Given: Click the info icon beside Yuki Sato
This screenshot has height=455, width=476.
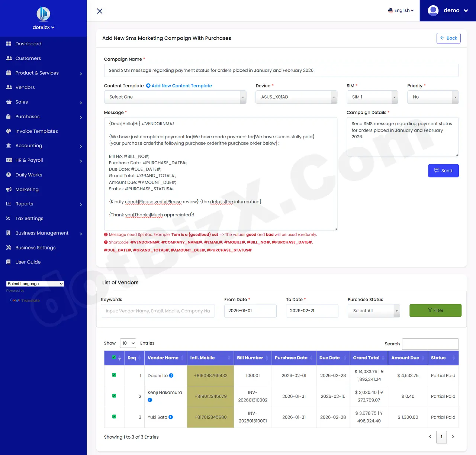Looking at the screenshot, I should (170, 417).
